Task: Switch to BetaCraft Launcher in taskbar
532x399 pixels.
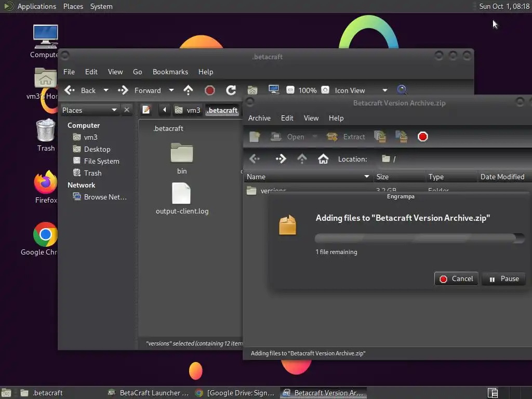Action: pyautogui.click(x=148, y=393)
